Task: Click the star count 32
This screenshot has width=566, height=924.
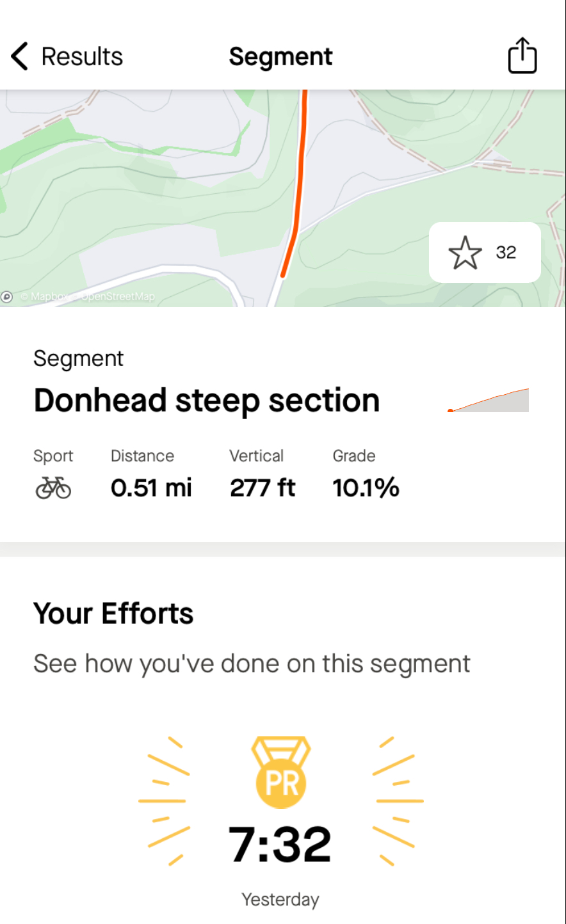Action: (x=506, y=253)
